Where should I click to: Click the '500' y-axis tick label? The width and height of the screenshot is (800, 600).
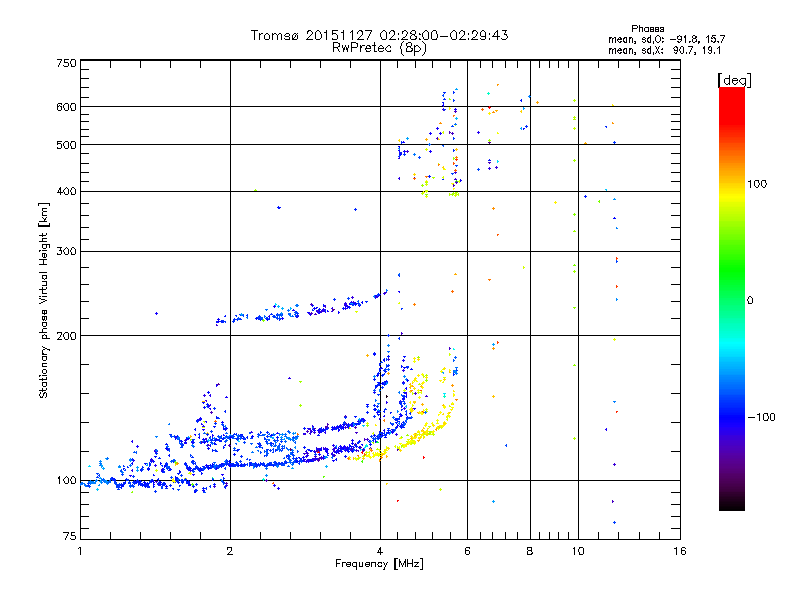click(x=66, y=145)
